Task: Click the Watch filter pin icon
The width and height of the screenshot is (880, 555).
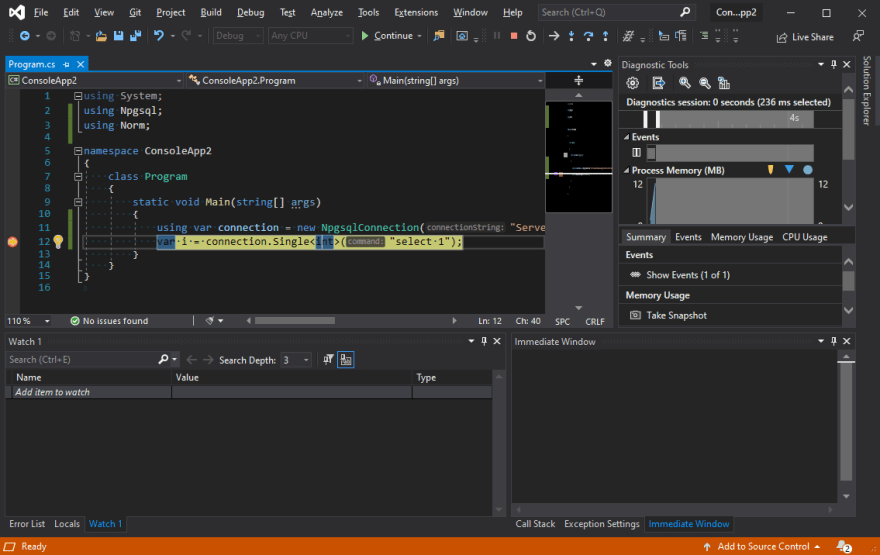Action: click(x=328, y=360)
